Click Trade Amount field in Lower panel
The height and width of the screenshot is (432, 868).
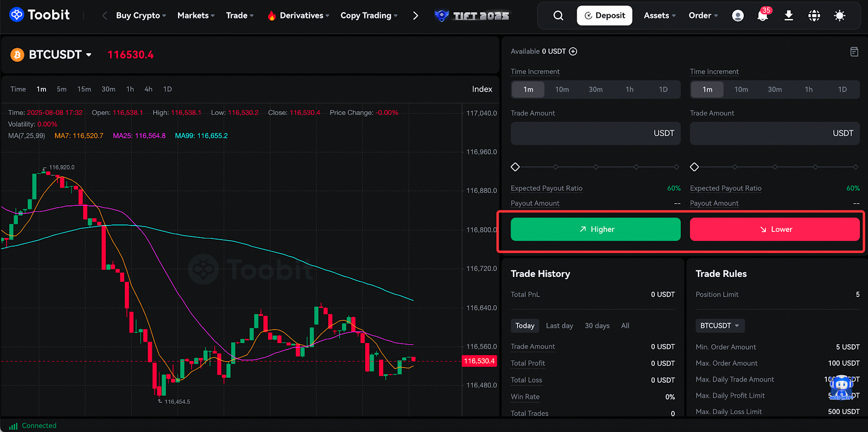coord(775,133)
